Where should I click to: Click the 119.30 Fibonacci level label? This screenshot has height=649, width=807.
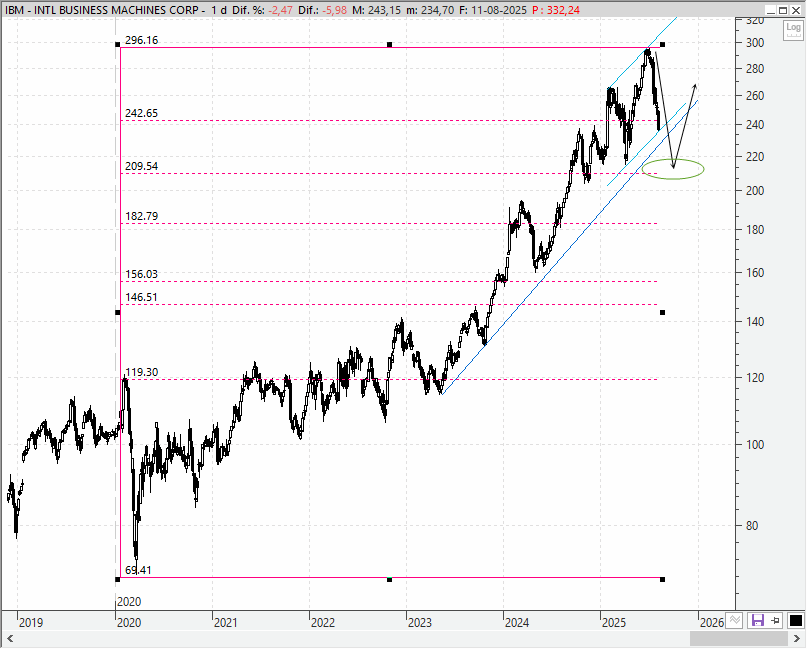click(x=142, y=372)
